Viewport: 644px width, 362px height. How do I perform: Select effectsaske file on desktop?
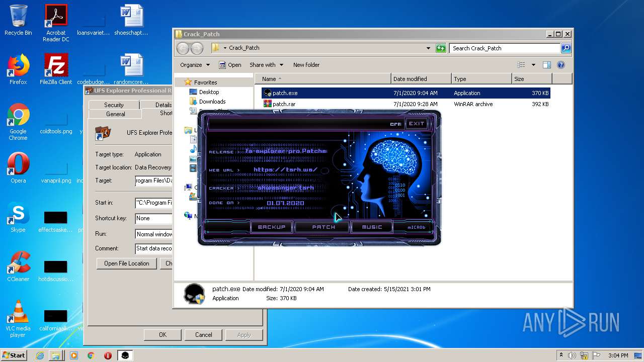pos(56,221)
